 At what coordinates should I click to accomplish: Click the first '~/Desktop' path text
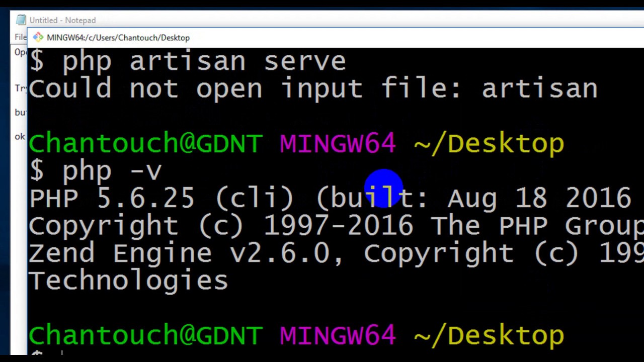click(489, 145)
